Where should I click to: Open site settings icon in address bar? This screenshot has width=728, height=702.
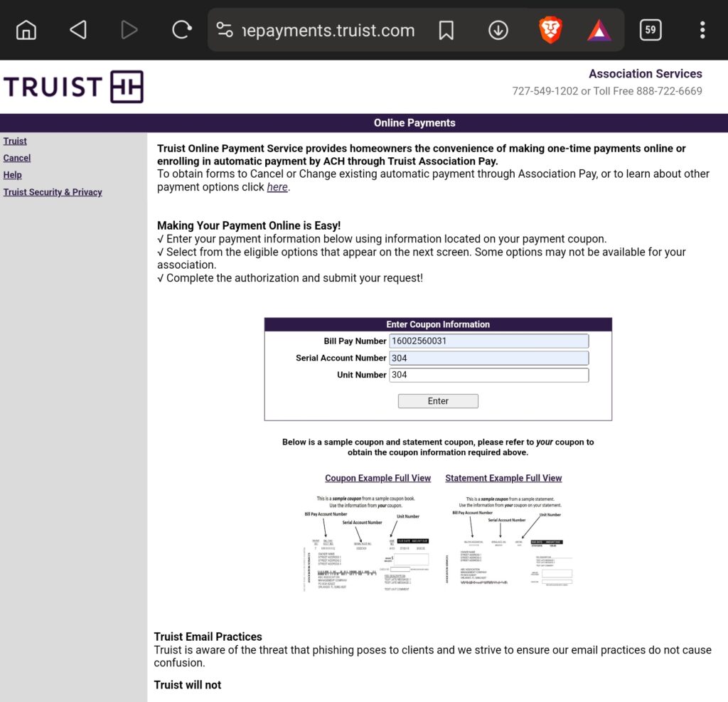(225, 30)
